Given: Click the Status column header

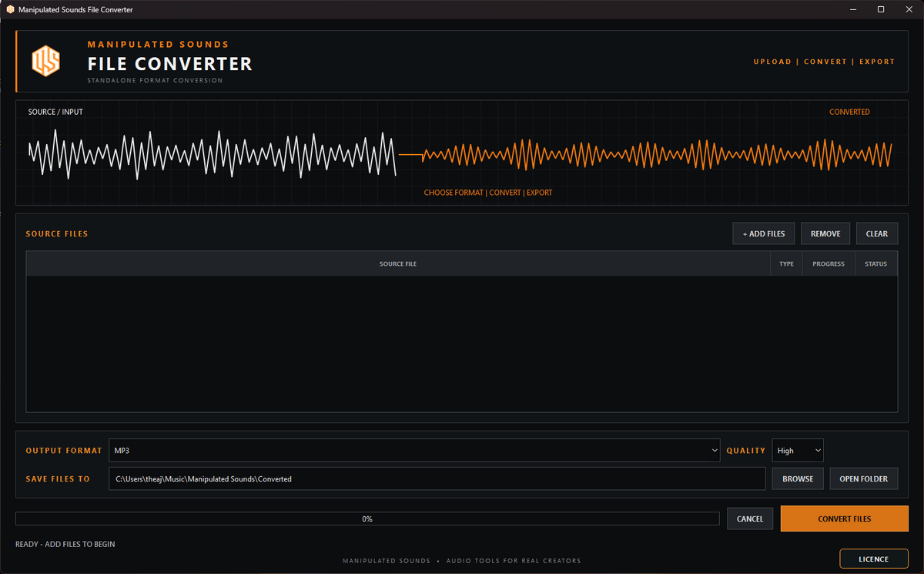Looking at the screenshot, I should point(876,264).
